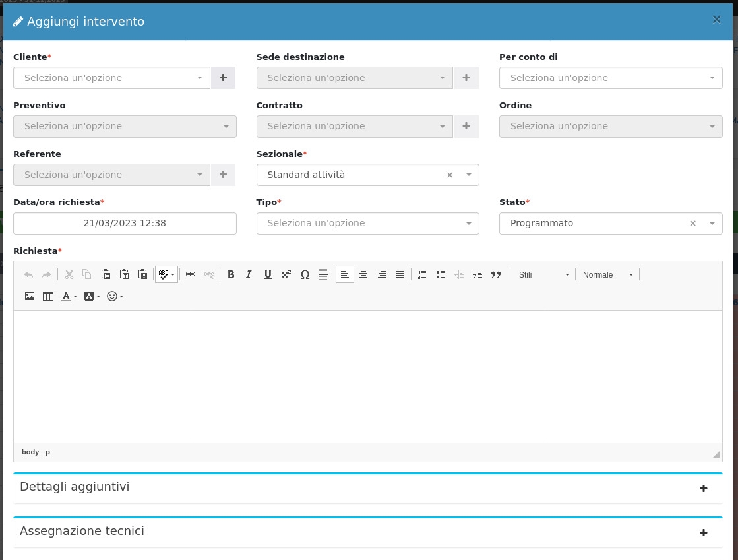
Task: Expand the Stili styles dropdown
Action: click(x=543, y=274)
